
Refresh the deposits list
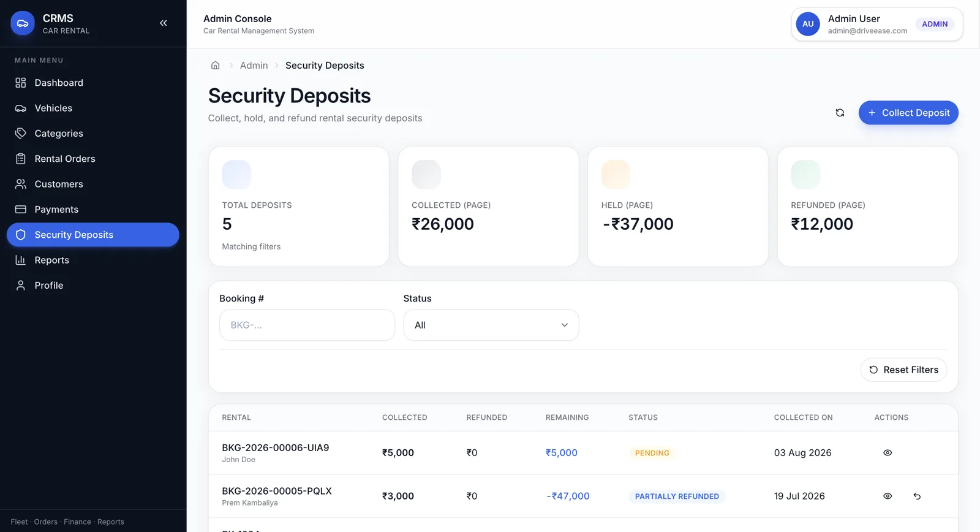click(840, 113)
